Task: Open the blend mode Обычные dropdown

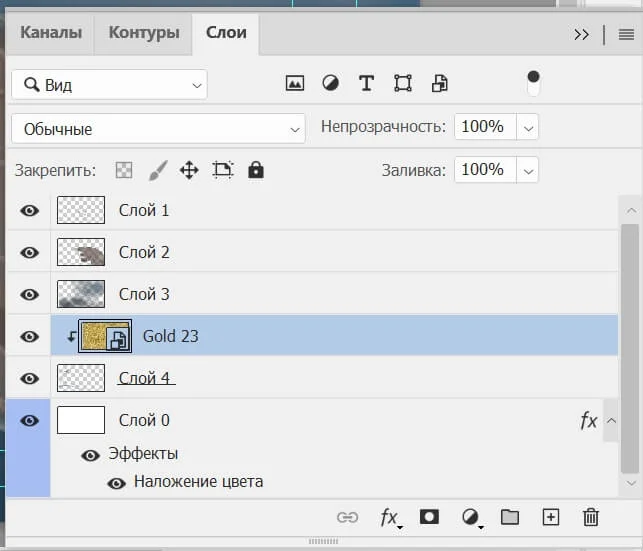Action: click(158, 129)
